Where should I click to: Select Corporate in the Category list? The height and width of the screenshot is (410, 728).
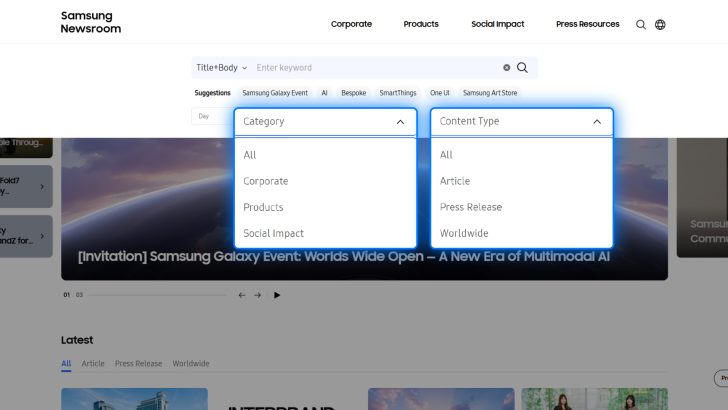(266, 181)
